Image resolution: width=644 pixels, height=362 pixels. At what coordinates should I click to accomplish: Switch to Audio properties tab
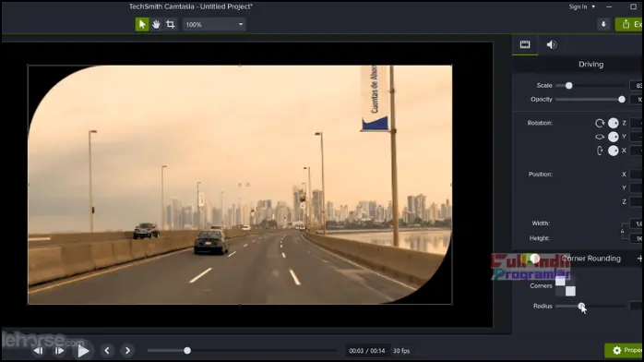(552, 44)
